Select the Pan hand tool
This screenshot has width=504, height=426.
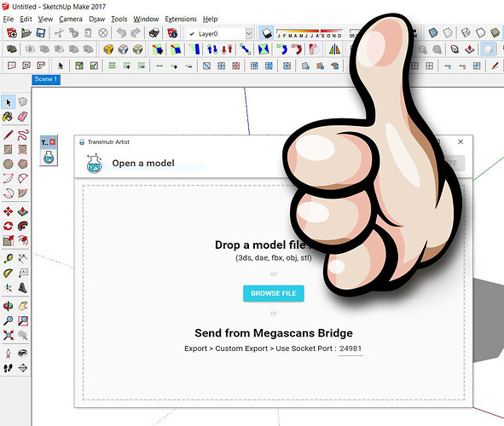(x=22, y=306)
